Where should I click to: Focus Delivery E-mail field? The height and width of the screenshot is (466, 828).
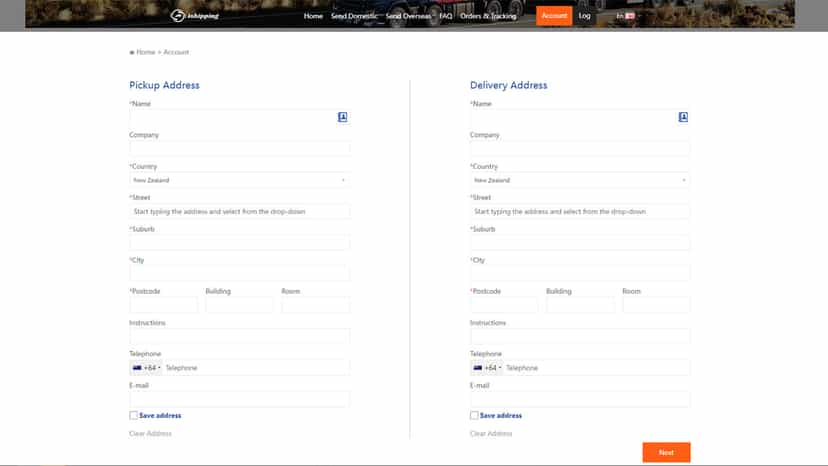click(x=580, y=399)
